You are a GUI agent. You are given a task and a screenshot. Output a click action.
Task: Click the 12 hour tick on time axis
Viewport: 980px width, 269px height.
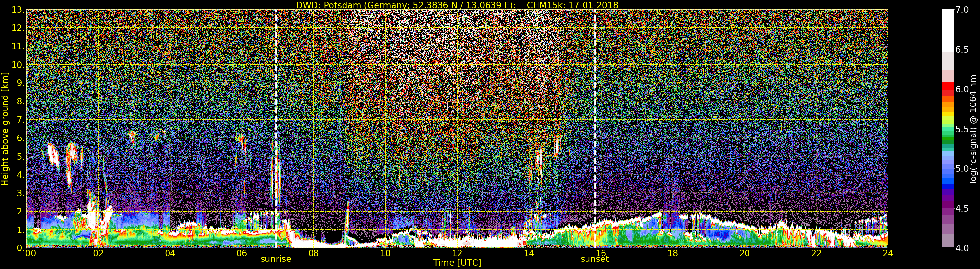coord(457,253)
